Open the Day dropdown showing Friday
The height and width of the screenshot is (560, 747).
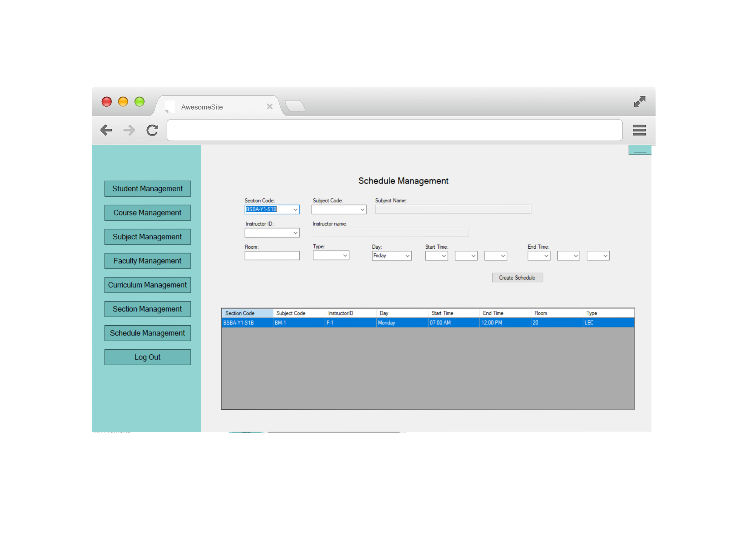[407, 256]
